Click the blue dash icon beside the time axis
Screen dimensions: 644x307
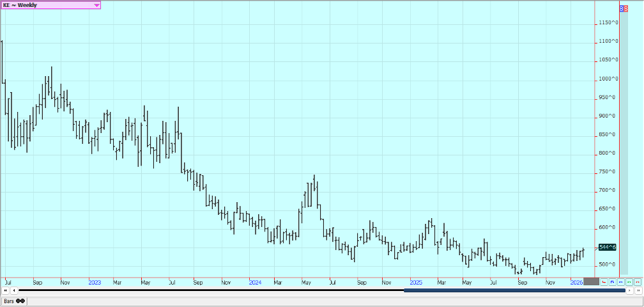[x=621, y=281]
